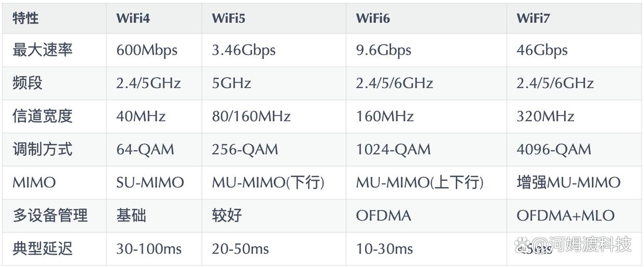Screen dimensions: 644x267
Task: Click the 调制方式 row label
Action: (x=43, y=150)
